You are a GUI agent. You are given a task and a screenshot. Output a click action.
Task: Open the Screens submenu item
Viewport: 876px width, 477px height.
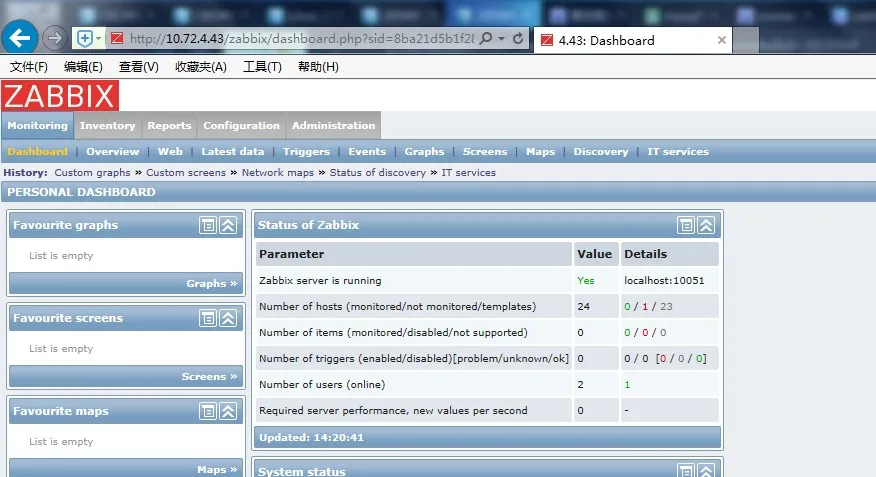(485, 151)
